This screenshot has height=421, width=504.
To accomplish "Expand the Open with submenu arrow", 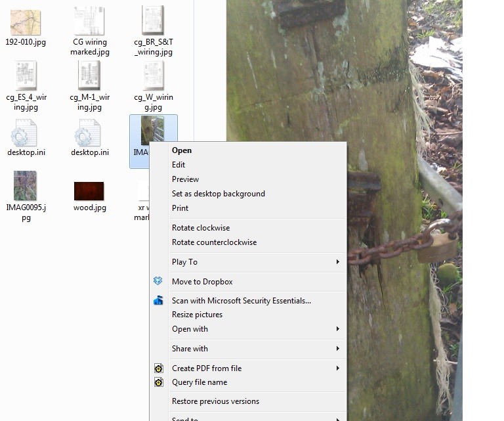I will pos(337,329).
